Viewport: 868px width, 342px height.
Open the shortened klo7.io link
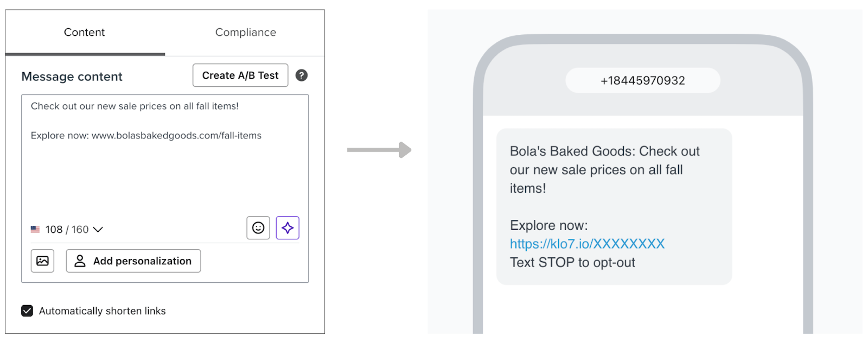tap(586, 244)
